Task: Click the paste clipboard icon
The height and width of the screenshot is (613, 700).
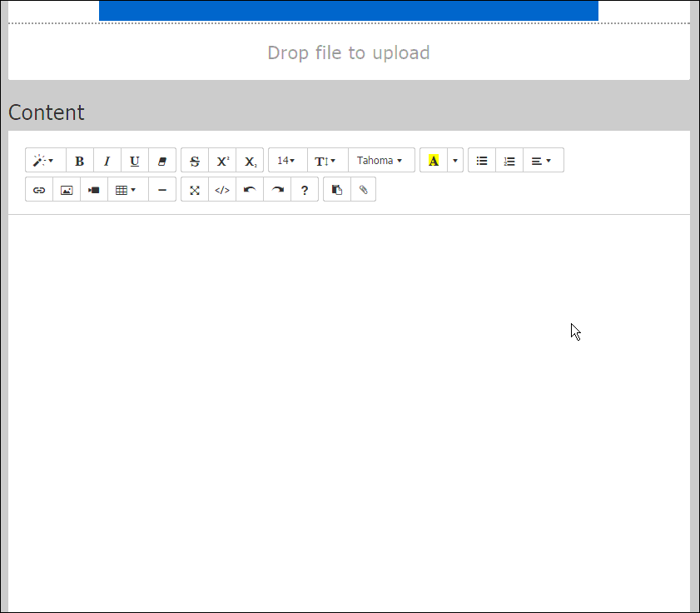Action: click(x=337, y=190)
